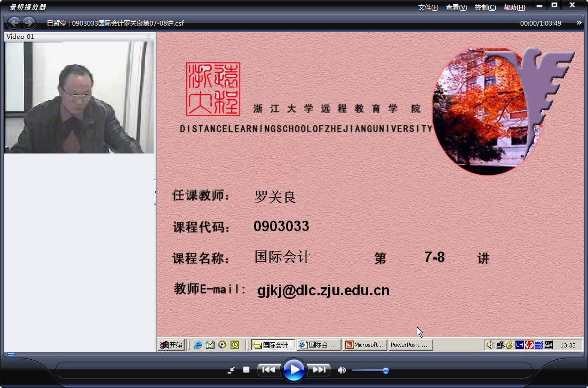The height and width of the screenshot is (388, 588).
Task: Collapse the left sidebar with the splitter arrow
Action: coord(155,192)
